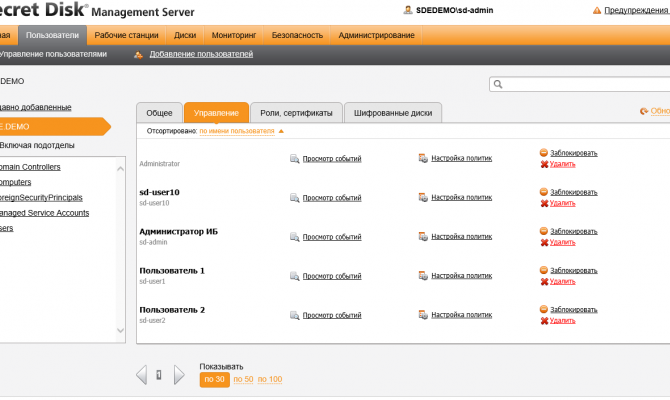Image resolution: width=670 pixels, height=400 pixels.
Task: Select the Управление tab
Action: click(x=216, y=113)
